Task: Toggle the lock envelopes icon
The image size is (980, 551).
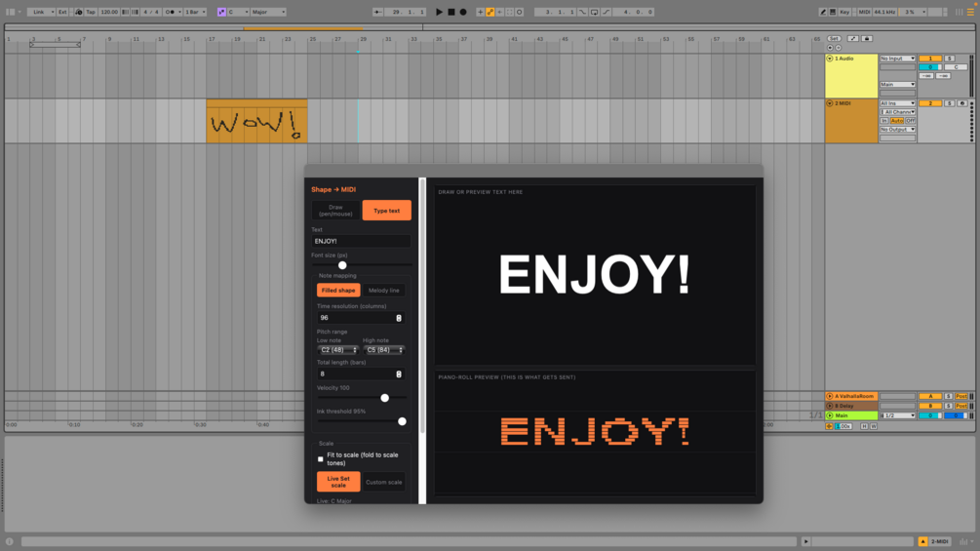Action: click(867, 39)
